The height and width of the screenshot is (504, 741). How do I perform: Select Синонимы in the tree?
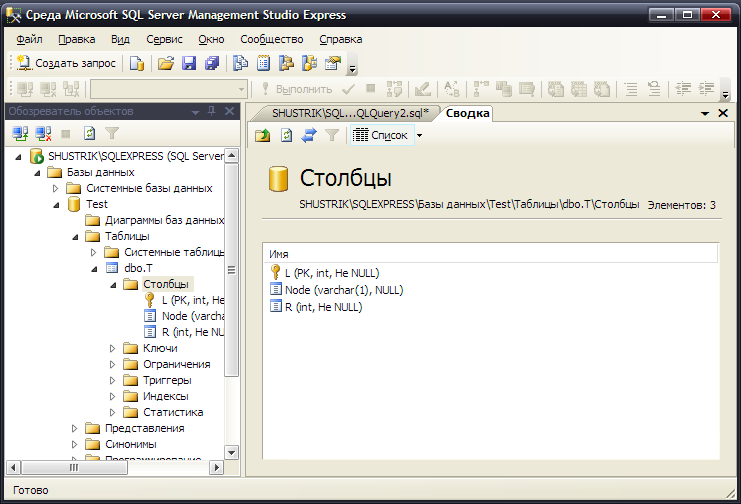tap(130, 444)
